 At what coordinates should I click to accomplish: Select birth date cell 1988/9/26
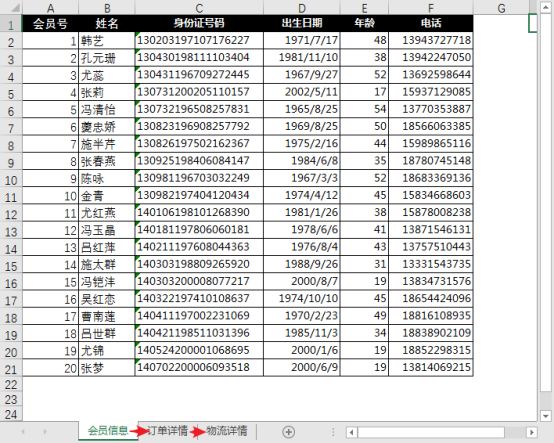pyautogui.click(x=301, y=265)
